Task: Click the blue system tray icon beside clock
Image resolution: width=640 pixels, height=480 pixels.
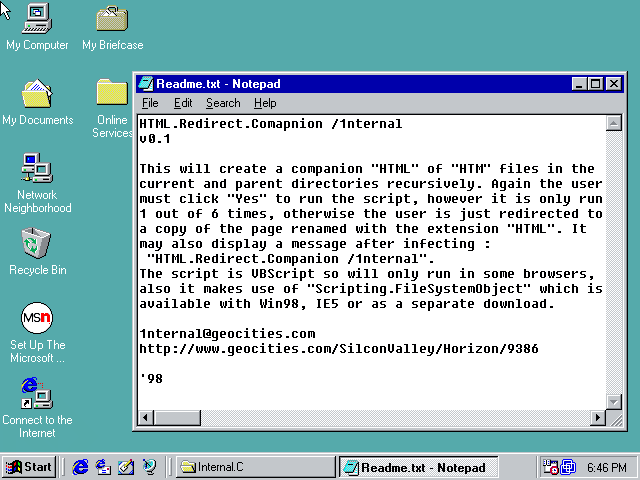Action: [x=568, y=467]
